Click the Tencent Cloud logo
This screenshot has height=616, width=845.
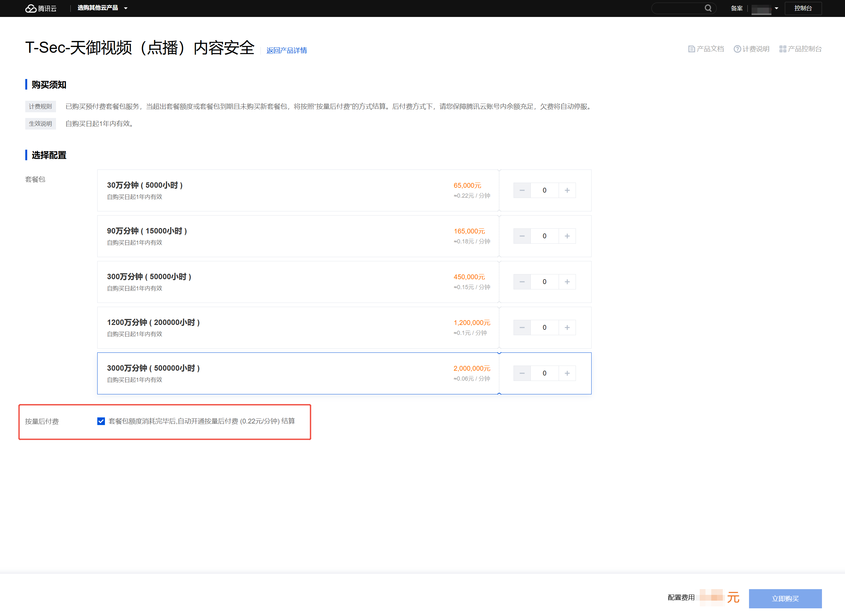coord(41,8)
